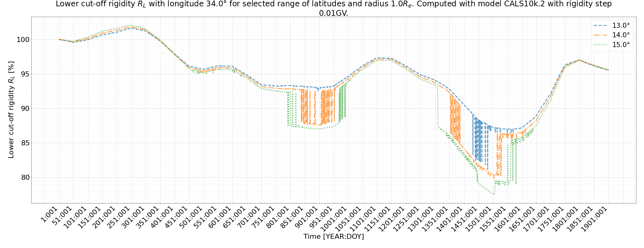Click the blue dashed legend line sample
The height and width of the screenshot is (248, 644).
pyautogui.click(x=600, y=26)
